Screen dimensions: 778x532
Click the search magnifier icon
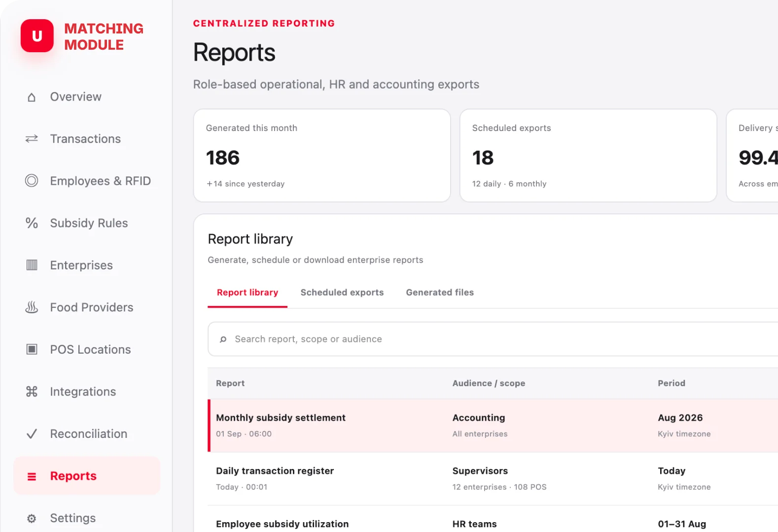click(223, 339)
